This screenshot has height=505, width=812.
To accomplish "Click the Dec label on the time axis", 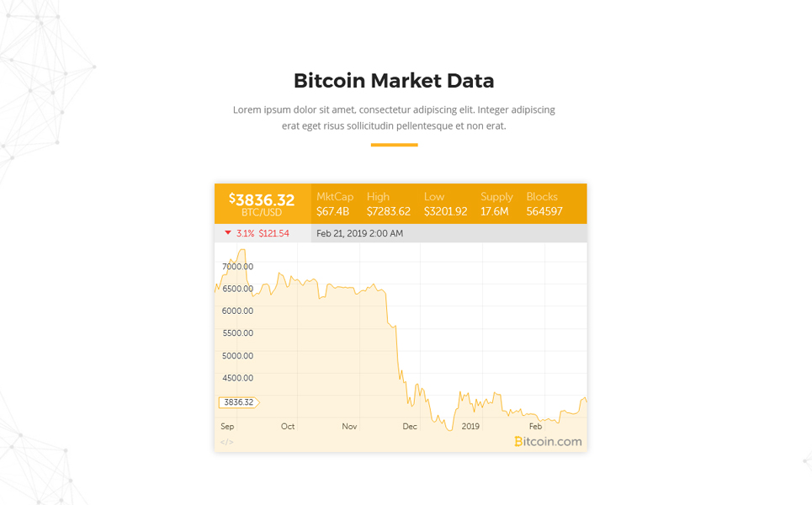I will pos(410,426).
